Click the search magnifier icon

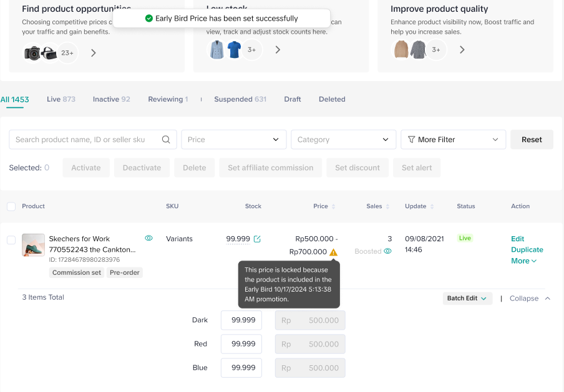166,140
